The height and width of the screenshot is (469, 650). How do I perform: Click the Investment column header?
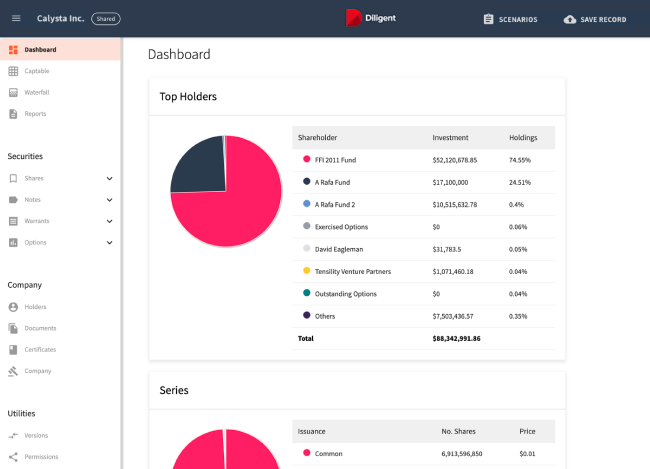[450, 138]
